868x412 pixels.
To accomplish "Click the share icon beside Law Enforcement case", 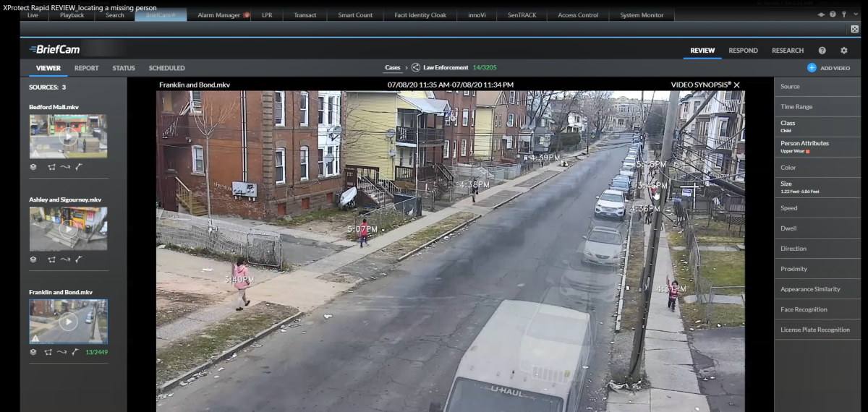I will pos(416,68).
